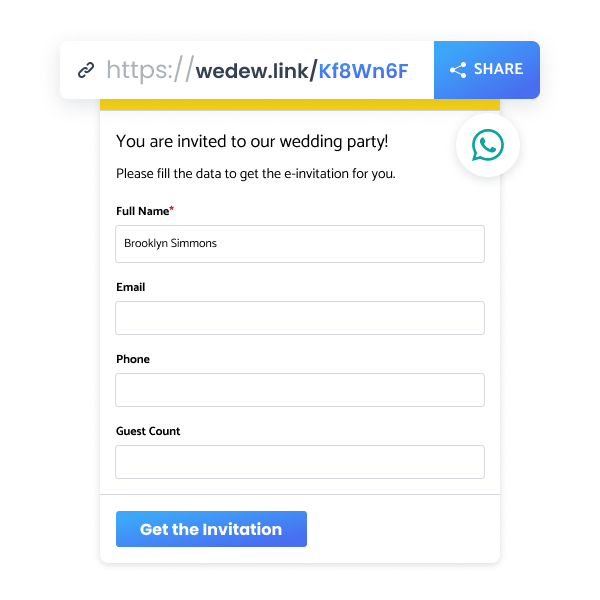Click the Email field label

point(131,287)
